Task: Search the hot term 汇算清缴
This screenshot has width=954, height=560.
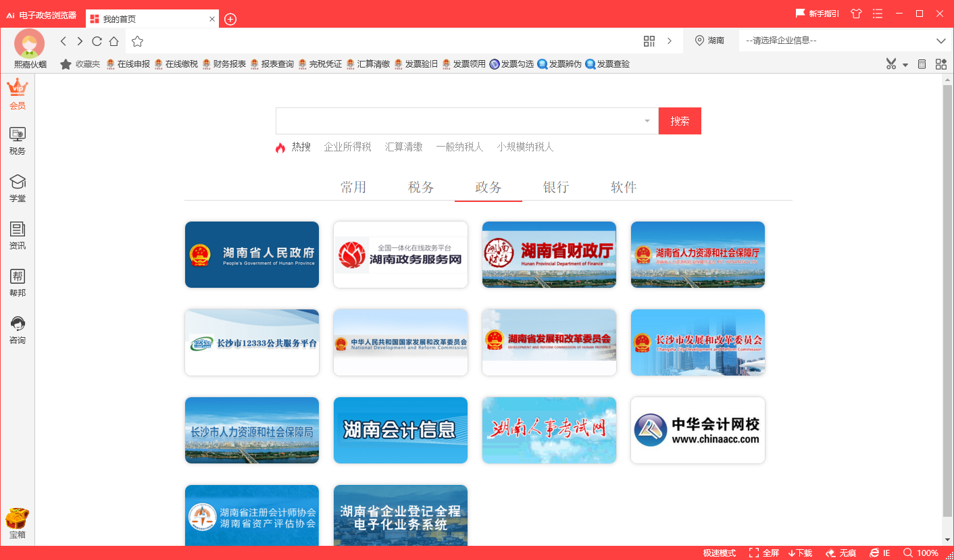Action: click(404, 147)
